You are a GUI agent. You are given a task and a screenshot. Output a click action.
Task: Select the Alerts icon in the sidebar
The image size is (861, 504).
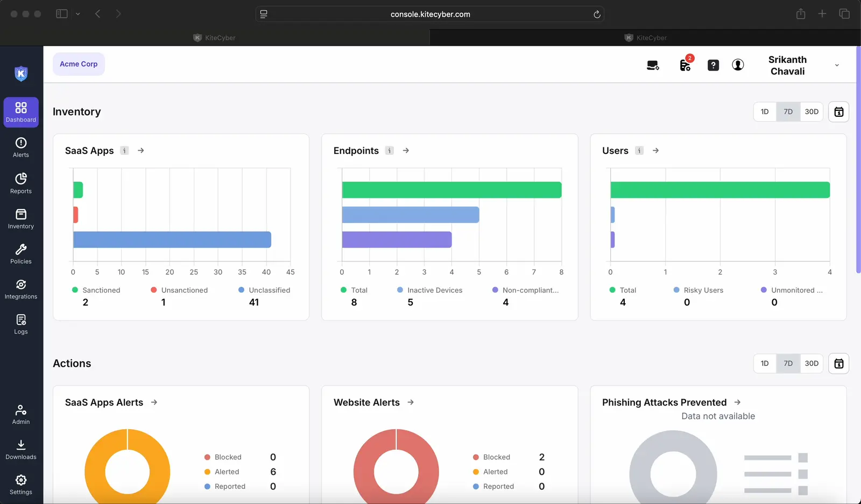coord(21,146)
